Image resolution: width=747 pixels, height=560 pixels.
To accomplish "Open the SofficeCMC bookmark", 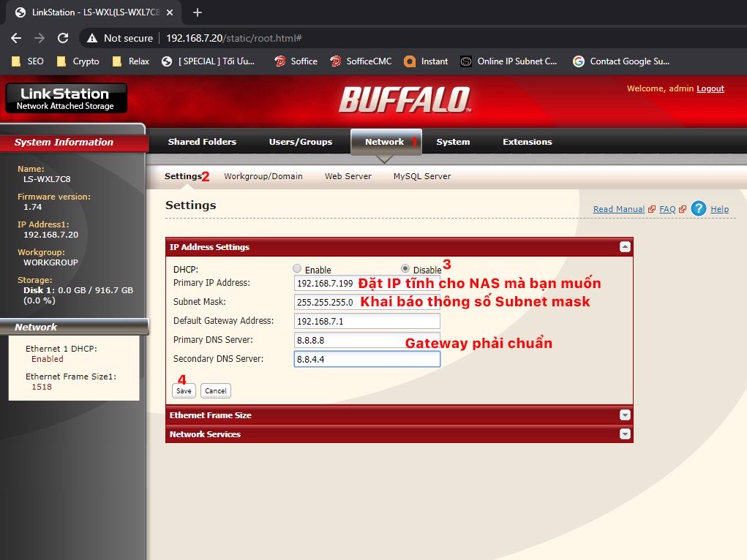I will pos(361,61).
